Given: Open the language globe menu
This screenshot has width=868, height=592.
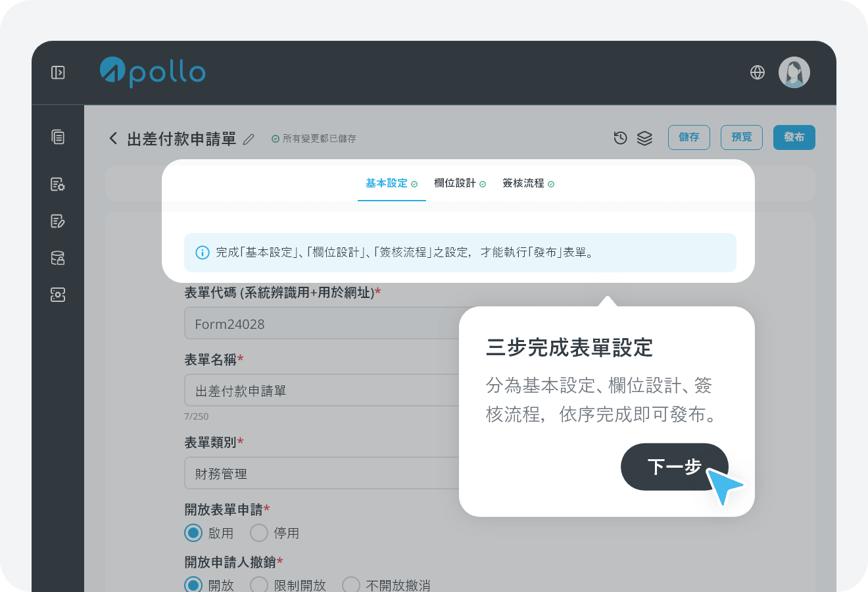Looking at the screenshot, I should 758,72.
